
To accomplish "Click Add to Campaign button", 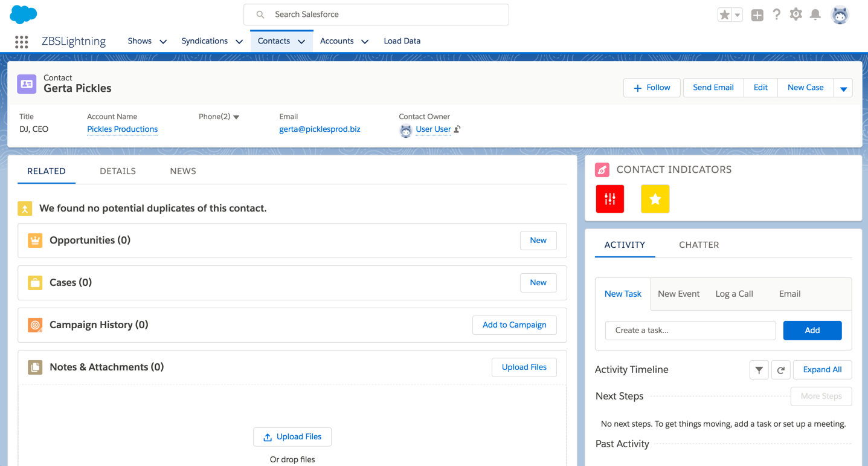I will pos(515,325).
